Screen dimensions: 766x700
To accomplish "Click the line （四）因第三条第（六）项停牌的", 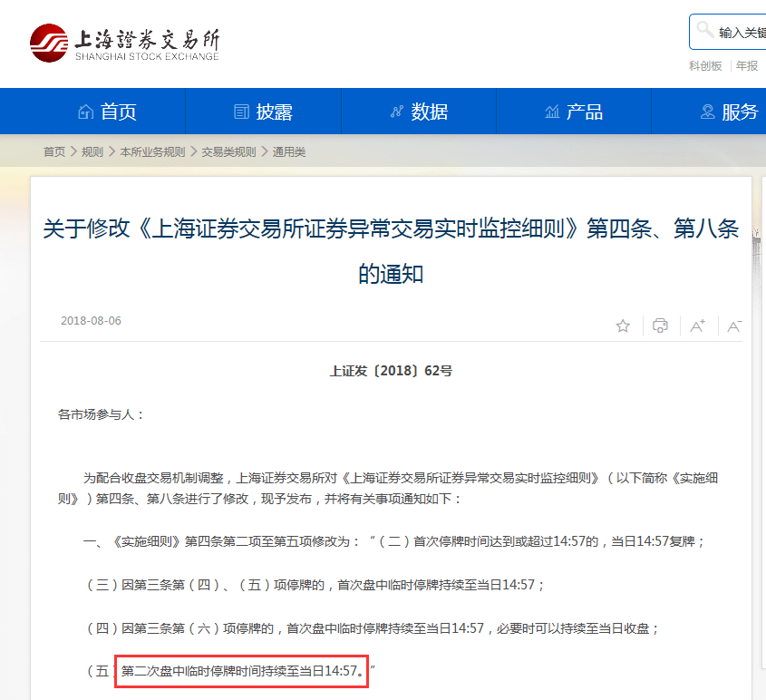I will pos(373,628).
